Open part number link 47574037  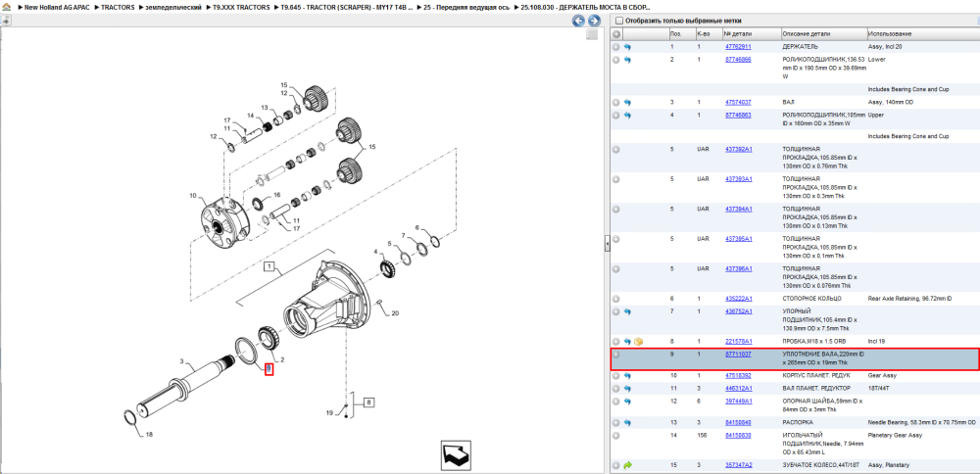[738, 102]
